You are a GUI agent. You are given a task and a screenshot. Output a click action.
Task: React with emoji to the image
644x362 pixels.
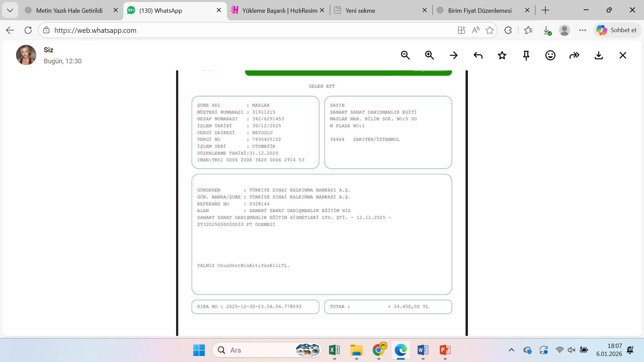(x=550, y=55)
